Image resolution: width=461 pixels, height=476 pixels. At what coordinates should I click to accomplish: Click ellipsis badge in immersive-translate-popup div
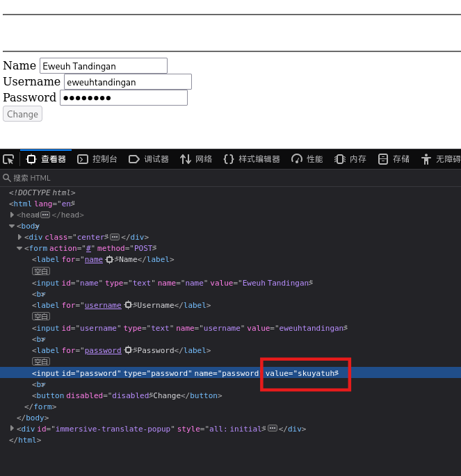[273, 428]
